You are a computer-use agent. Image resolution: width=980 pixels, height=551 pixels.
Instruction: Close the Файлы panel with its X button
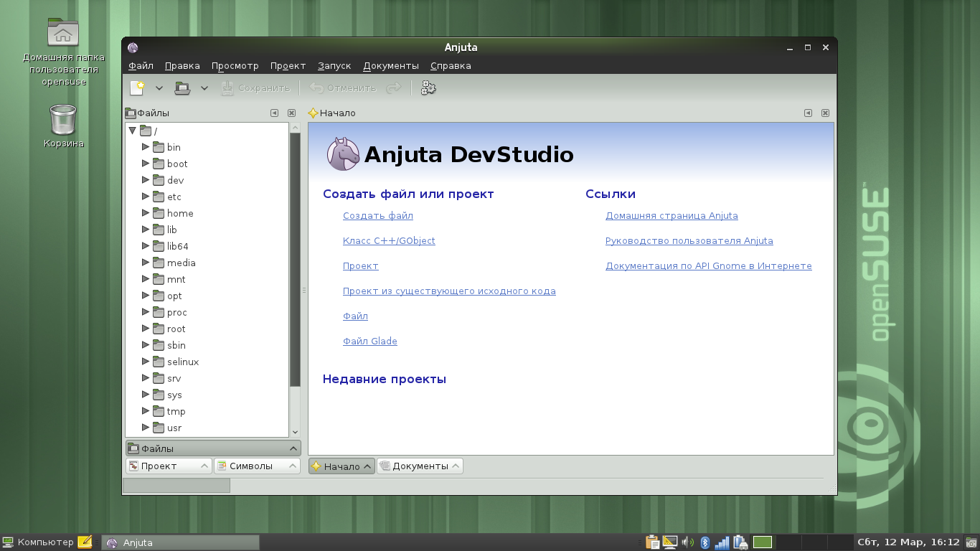[291, 113]
